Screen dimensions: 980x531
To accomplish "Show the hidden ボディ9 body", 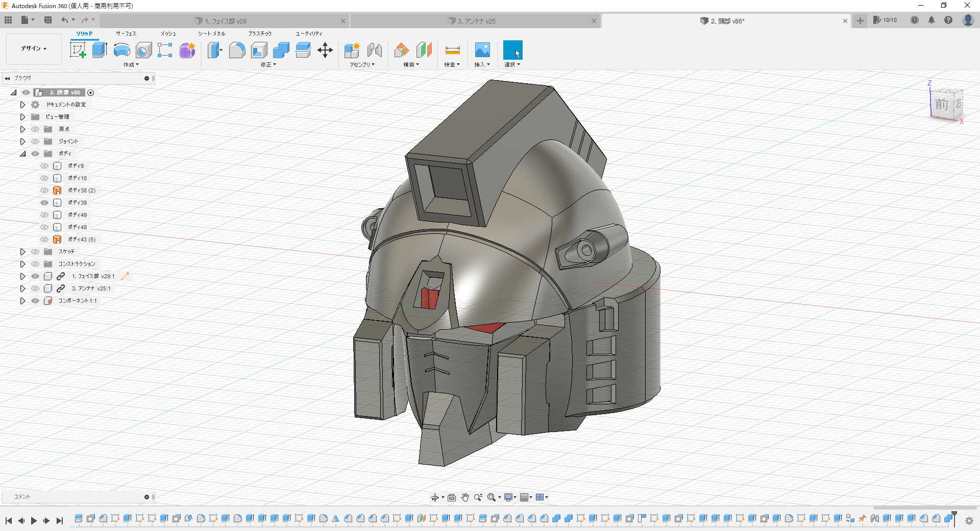I will click(x=44, y=166).
